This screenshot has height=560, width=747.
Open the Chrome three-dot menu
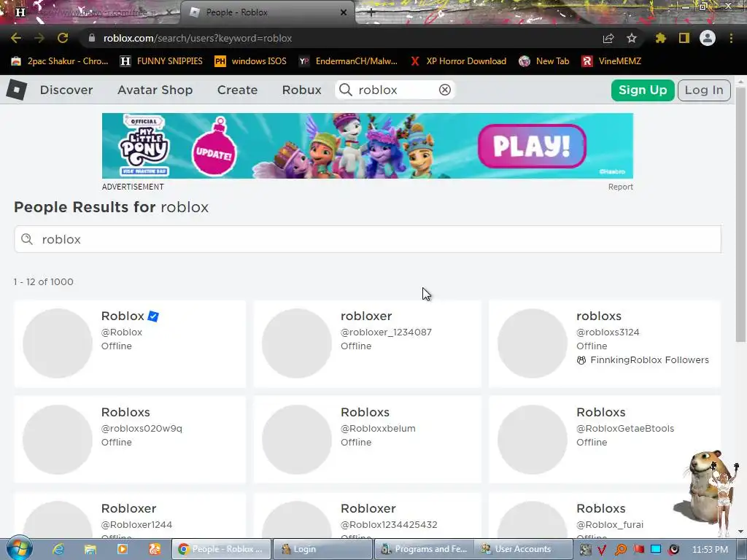[731, 38]
